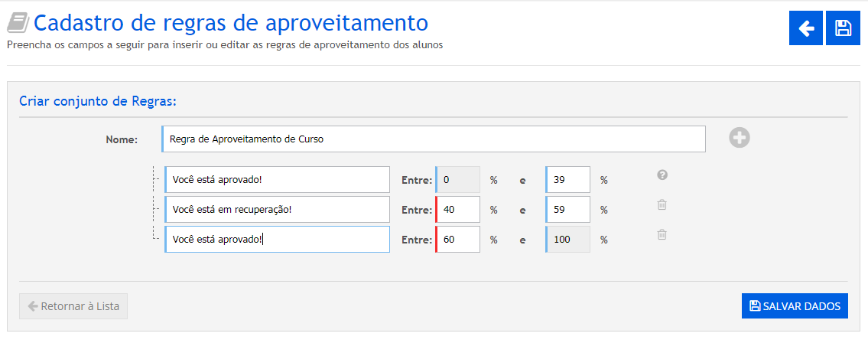This screenshot has height=343, width=868.
Task: Focus the 'Nome' rule set field
Action: 434,139
